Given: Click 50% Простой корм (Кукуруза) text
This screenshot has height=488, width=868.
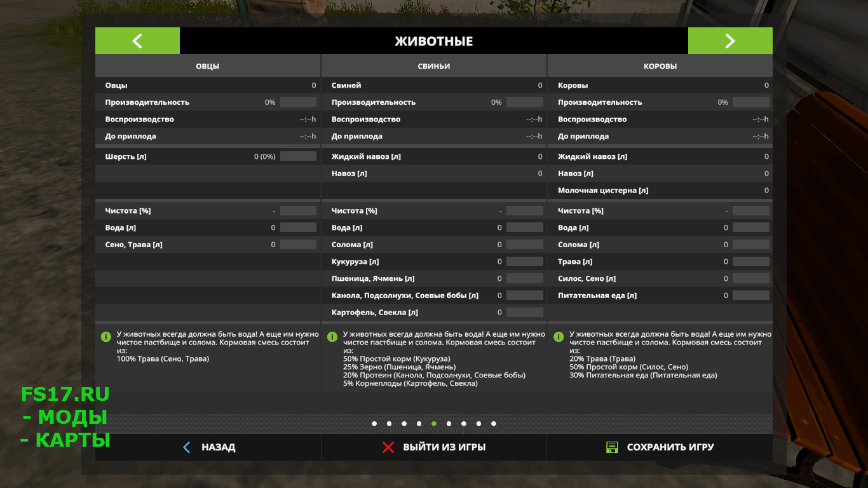Looking at the screenshot, I should point(397,359).
